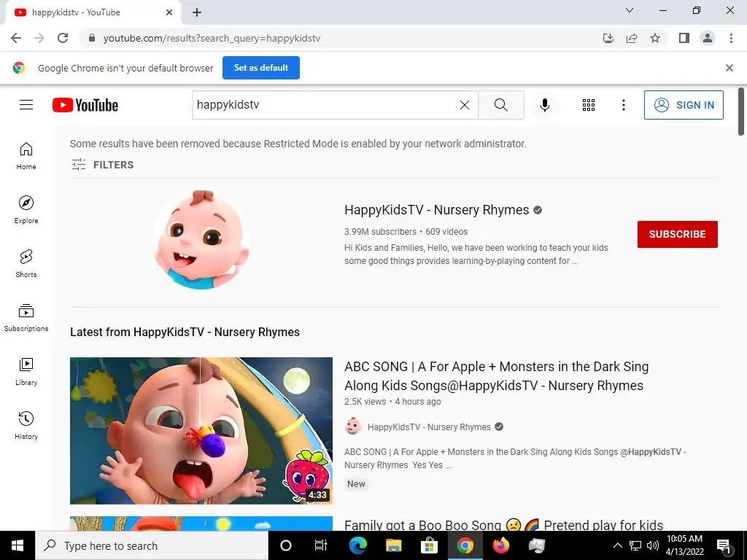747x560 pixels.
Task: Open a new browser tab
Action: tap(197, 12)
